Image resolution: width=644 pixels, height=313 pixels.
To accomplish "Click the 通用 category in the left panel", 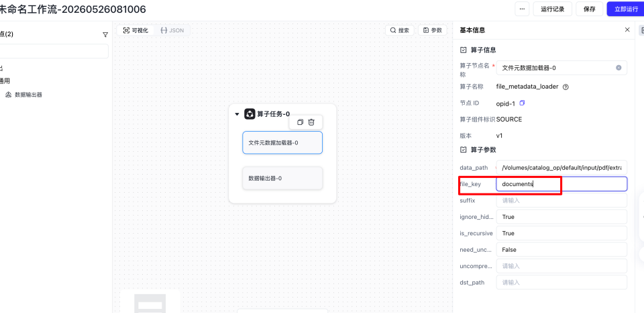I will (x=5, y=81).
